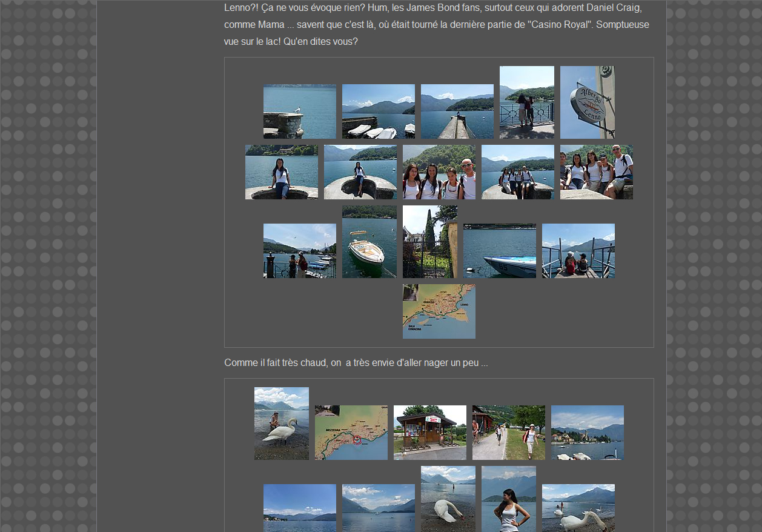Open the seagull on stone post photo
The image size is (762, 532).
[x=299, y=111]
